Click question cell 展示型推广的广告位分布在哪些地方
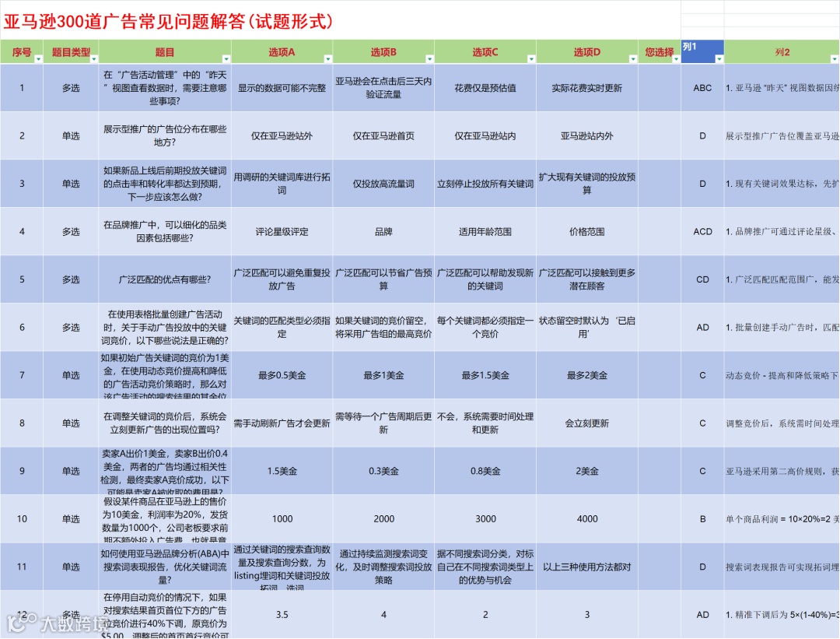Viewport: 840px width, 639px height. click(164, 135)
